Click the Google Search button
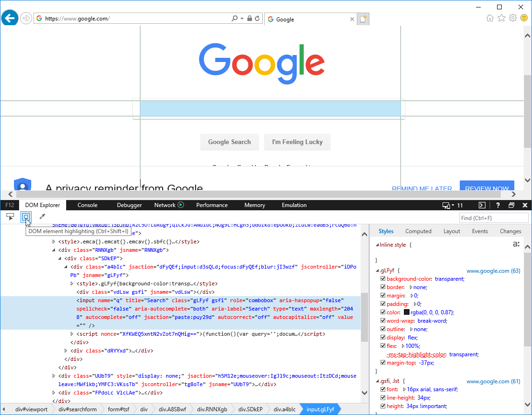This screenshot has width=532, height=415. pyautogui.click(x=229, y=142)
